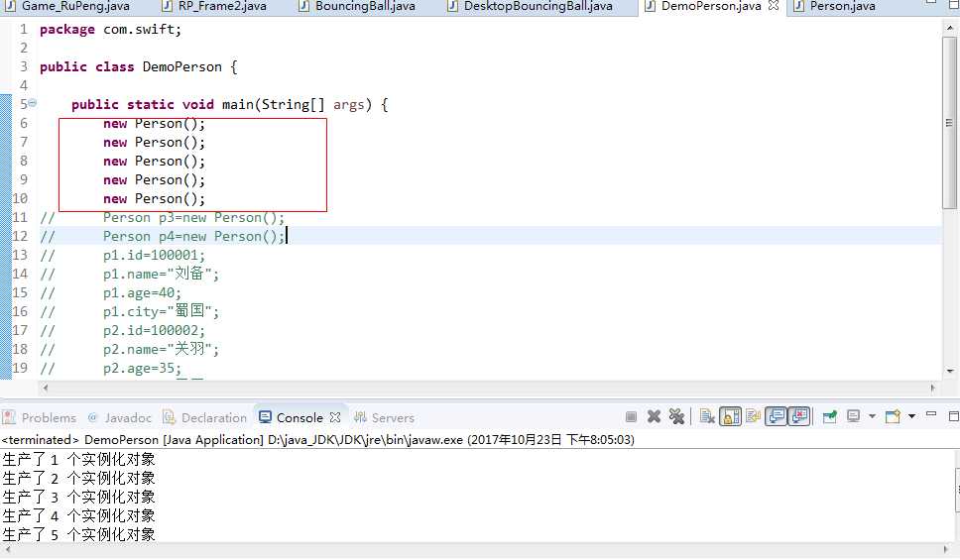Click editor horizontal scrollbar right arrow
960x560 pixels.
[932, 388]
